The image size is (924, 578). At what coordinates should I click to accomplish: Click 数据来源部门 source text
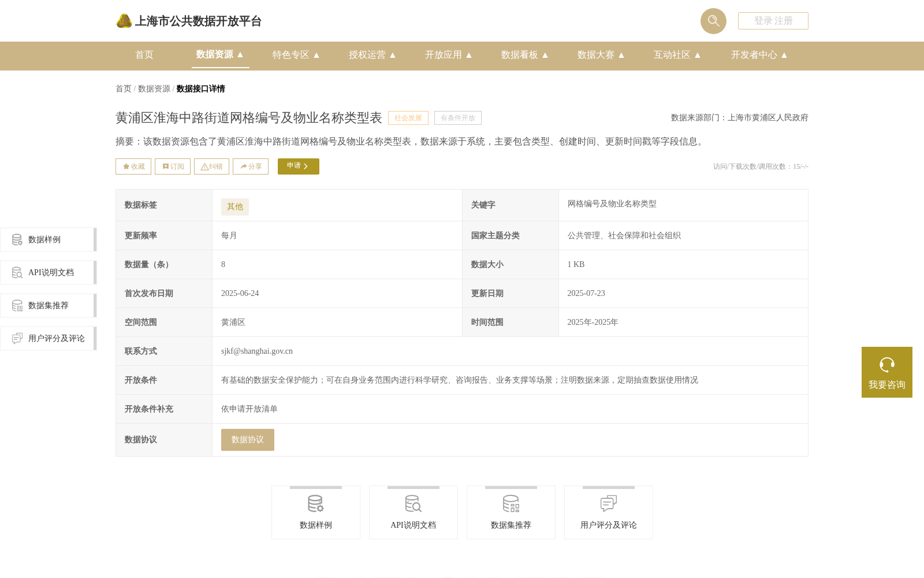pyautogui.click(x=740, y=117)
